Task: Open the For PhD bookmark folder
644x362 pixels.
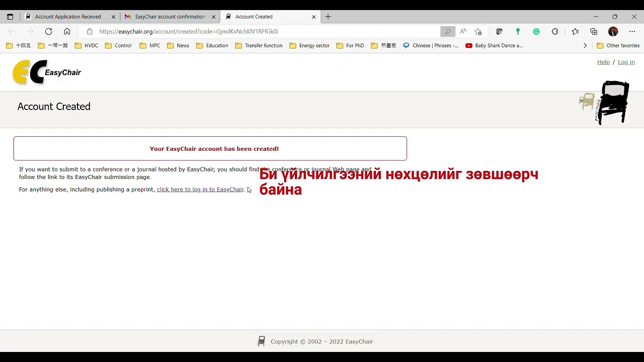Action: point(350,45)
